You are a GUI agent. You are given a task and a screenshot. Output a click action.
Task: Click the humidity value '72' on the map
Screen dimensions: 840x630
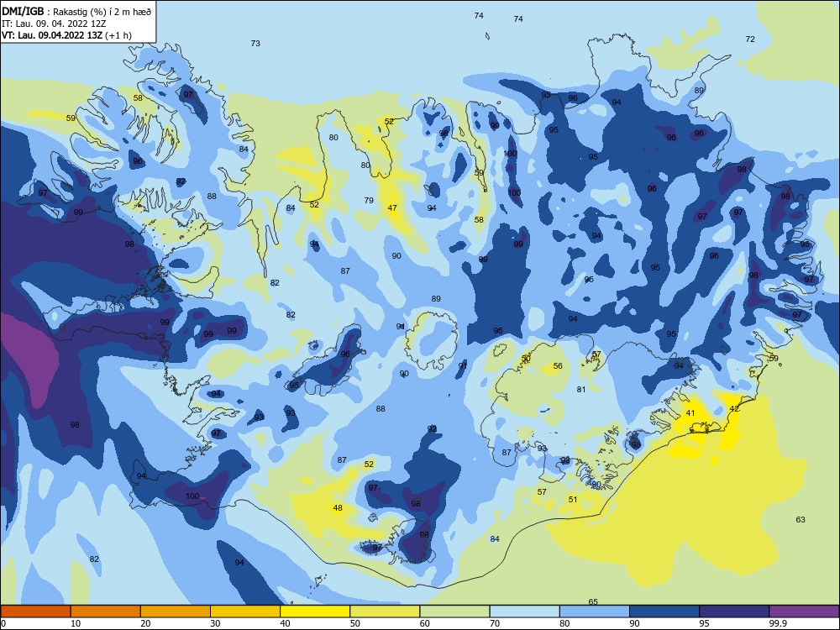pos(750,39)
